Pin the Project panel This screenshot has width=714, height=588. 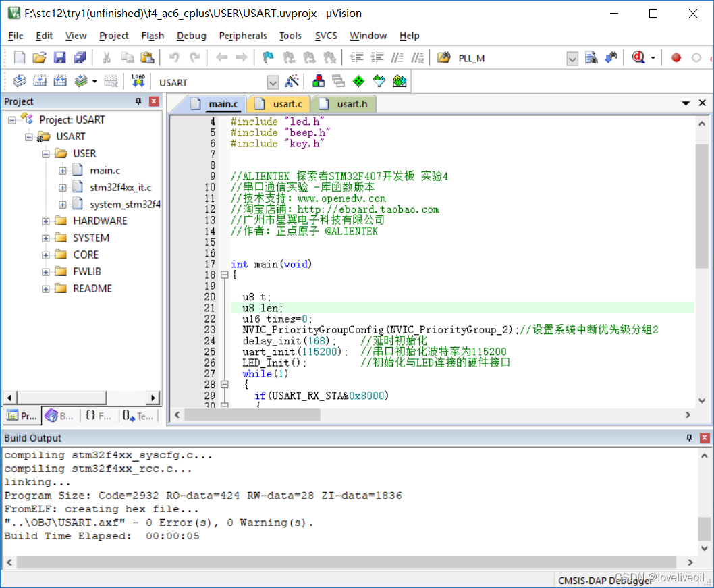(x=138, y=101)
